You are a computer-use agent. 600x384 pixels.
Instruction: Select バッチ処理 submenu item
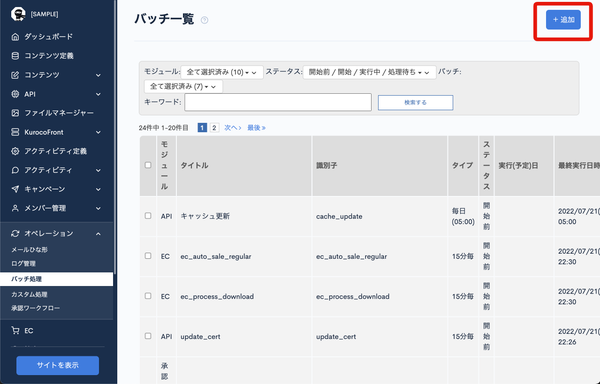[57, 279]
